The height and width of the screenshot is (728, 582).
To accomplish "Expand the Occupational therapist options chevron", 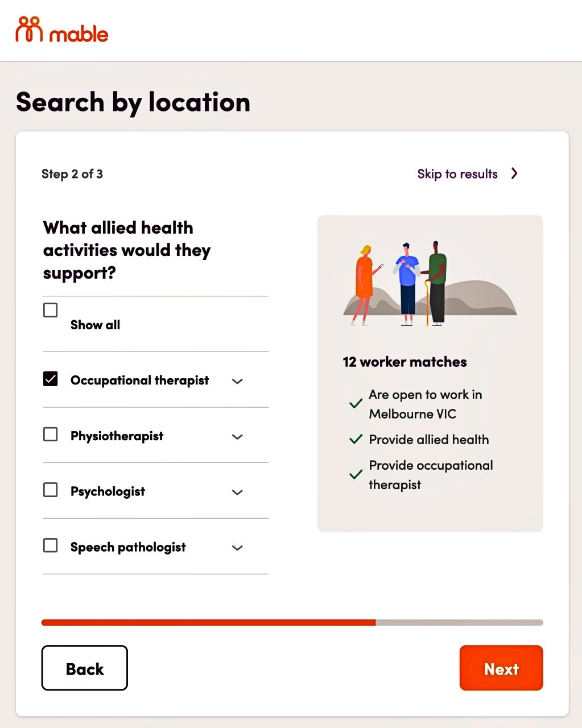I will point(238,381).
